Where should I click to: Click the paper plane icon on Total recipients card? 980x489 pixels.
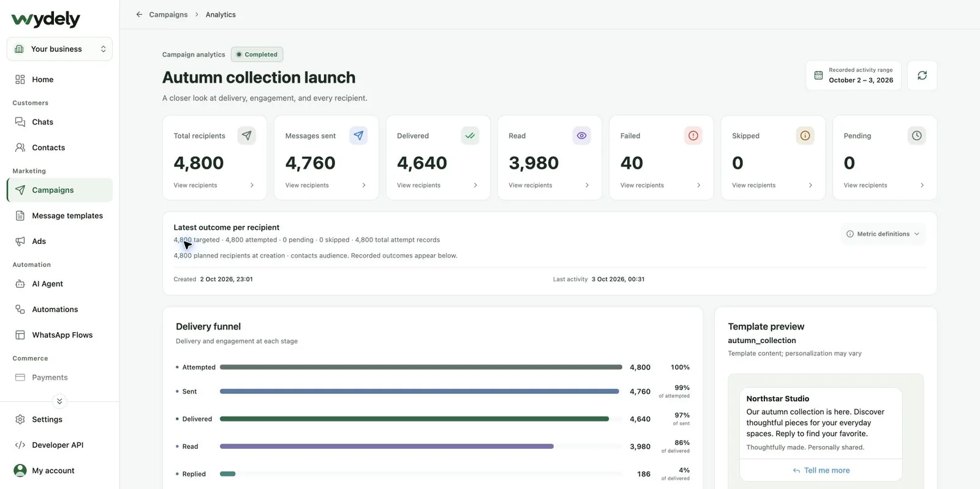click(x=247, y=135)
